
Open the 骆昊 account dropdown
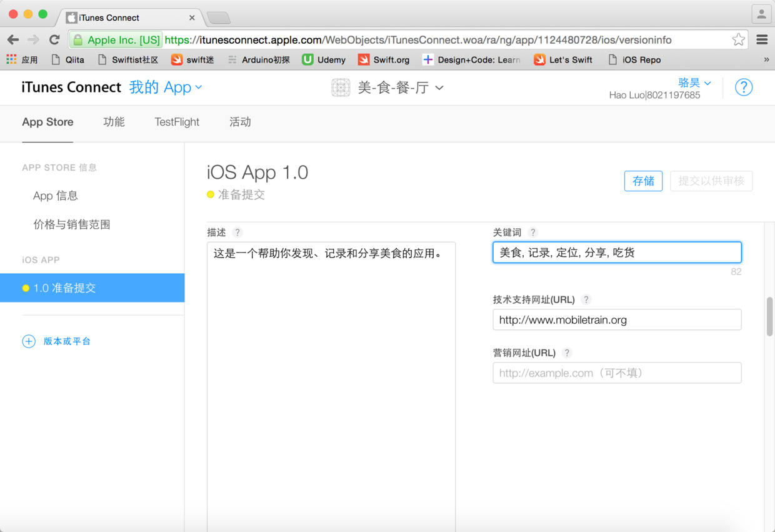click(x=694, y=83)
